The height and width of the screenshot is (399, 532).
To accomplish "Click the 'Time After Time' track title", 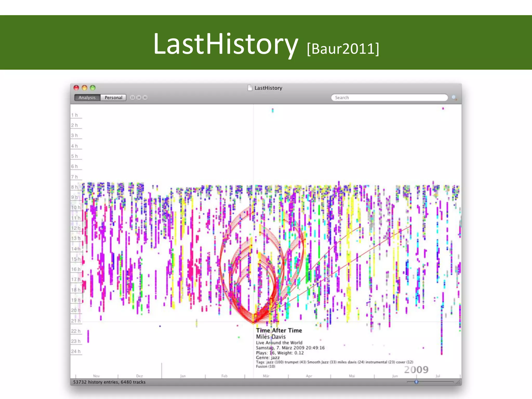I will click(279, 330).
